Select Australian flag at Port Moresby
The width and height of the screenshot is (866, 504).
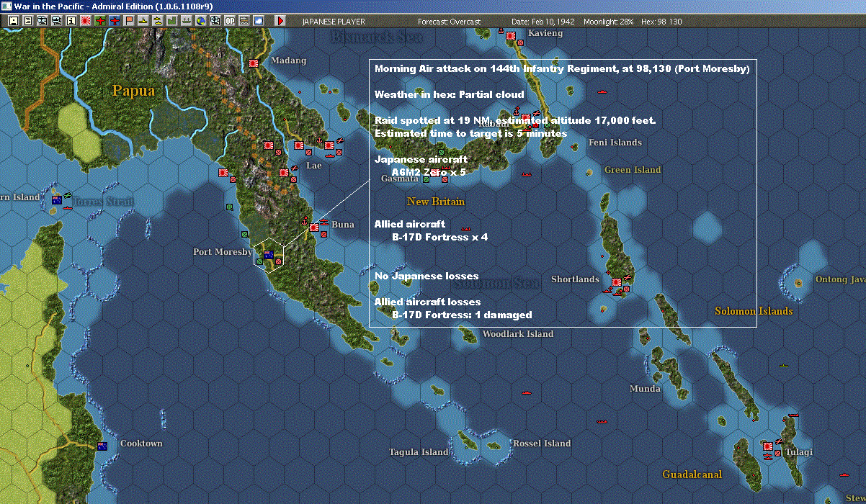tap(268, 254)
